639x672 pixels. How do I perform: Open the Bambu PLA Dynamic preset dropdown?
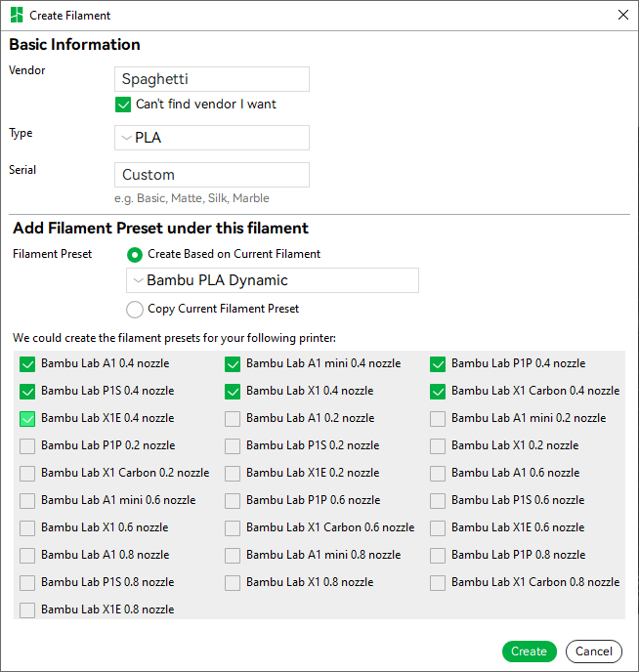click(x=273, y=280)
